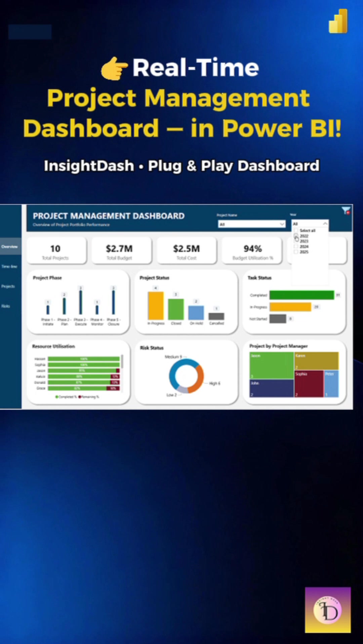Image resolution: width=363 pixels, height=644 pixels.
Task: Click Grace's resource utilisation bar
Action: pyautogui.click(x=84, y=388)
